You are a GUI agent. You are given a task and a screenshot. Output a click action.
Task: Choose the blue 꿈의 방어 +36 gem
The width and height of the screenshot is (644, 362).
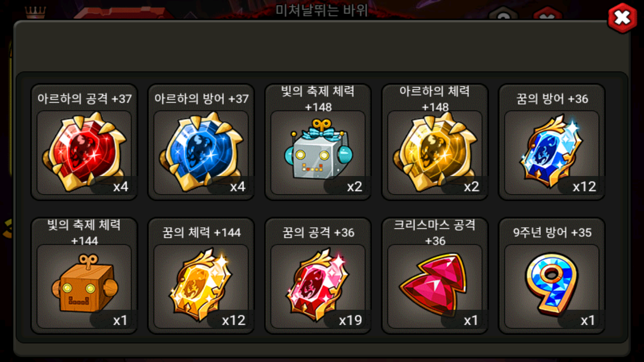[x=551, y=150]
